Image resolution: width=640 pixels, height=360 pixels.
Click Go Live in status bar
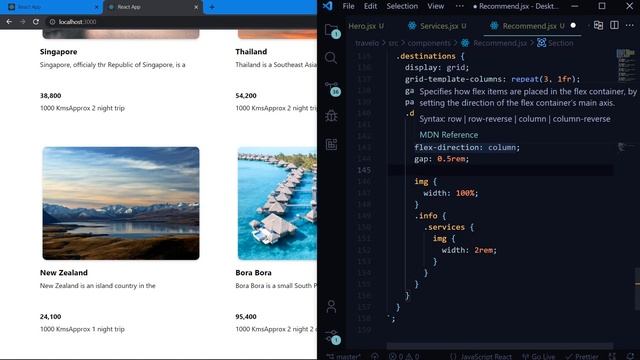pos(538,356)
